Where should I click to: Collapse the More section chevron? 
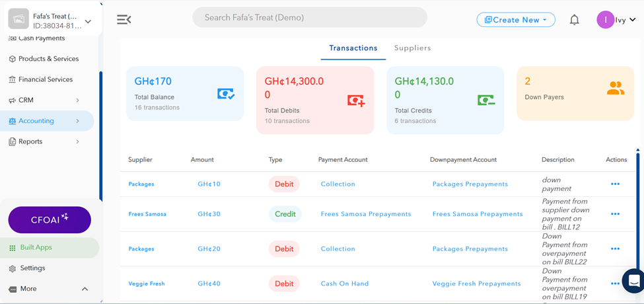[x=85, y=289]
